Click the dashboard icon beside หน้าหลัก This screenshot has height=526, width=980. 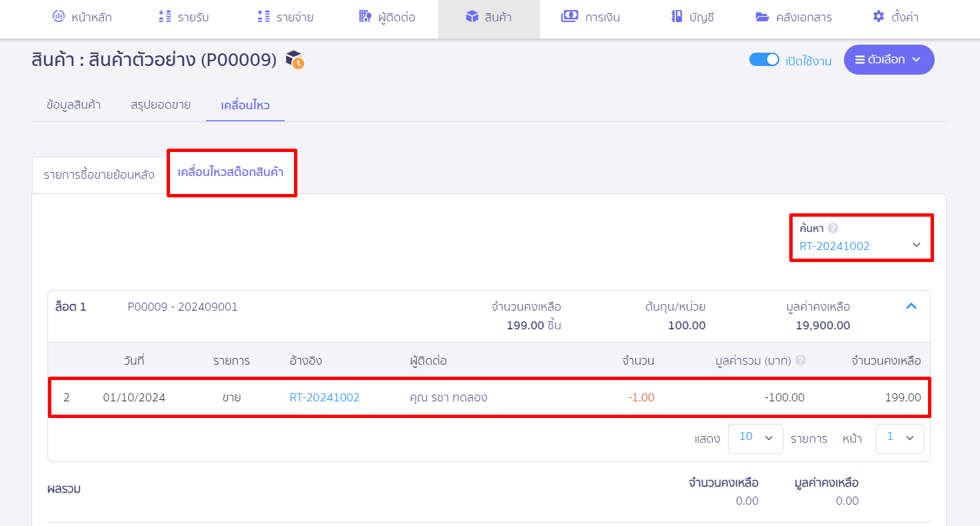(59, 17)
